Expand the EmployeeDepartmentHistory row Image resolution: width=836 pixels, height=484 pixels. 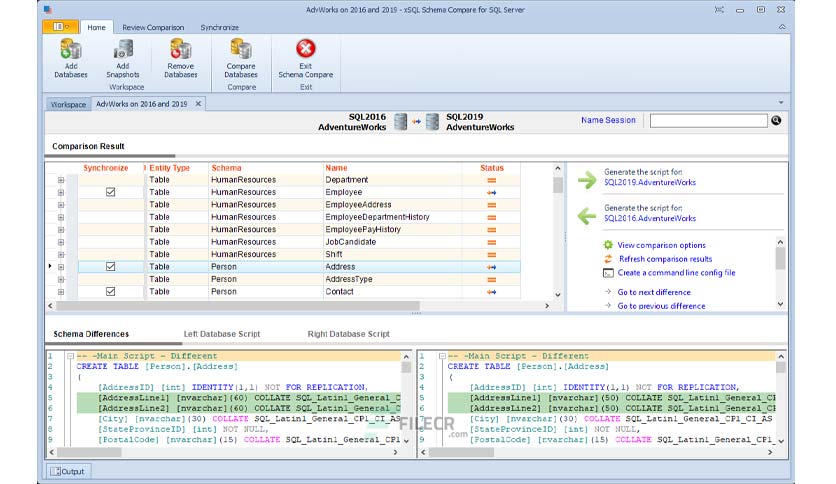tap(61, 217)
